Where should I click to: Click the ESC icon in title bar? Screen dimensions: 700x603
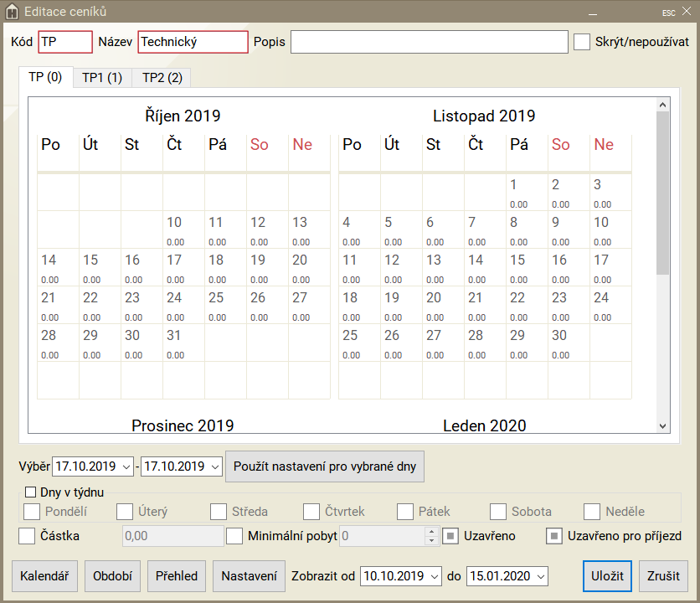point(668,13)
